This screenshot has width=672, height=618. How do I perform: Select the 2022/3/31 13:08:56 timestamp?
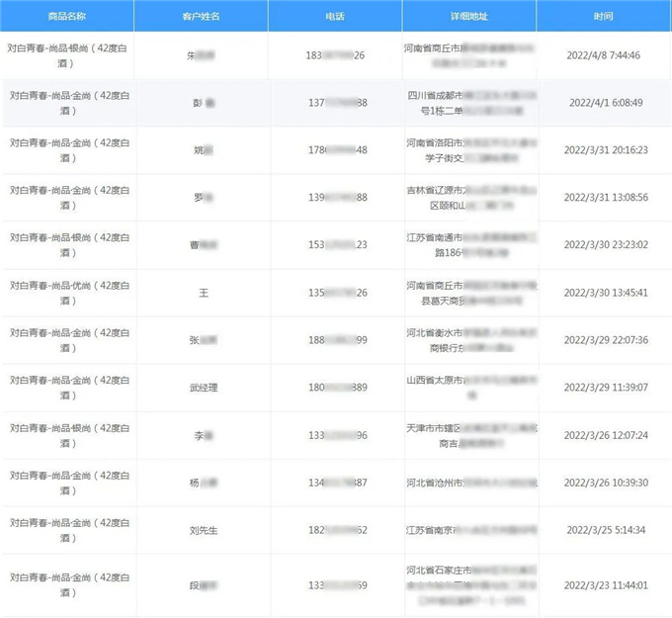[604, 198]
